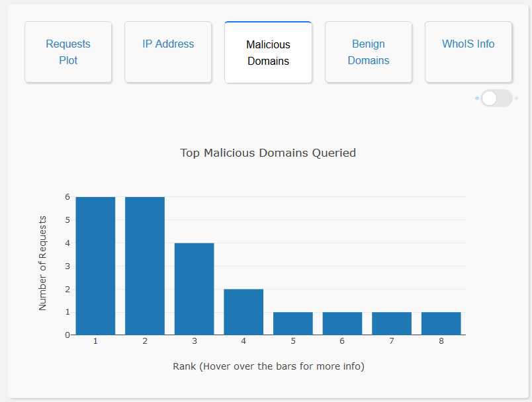This screenshot has height=402, width=532.
Task: Select the rank 4 bar
Action: tap(244, 312)
